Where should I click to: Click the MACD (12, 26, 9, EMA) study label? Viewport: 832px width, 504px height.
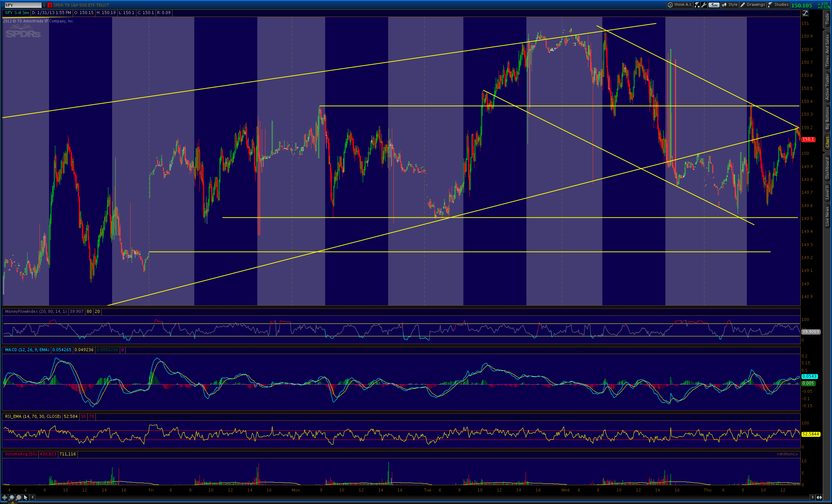point(27,350)
